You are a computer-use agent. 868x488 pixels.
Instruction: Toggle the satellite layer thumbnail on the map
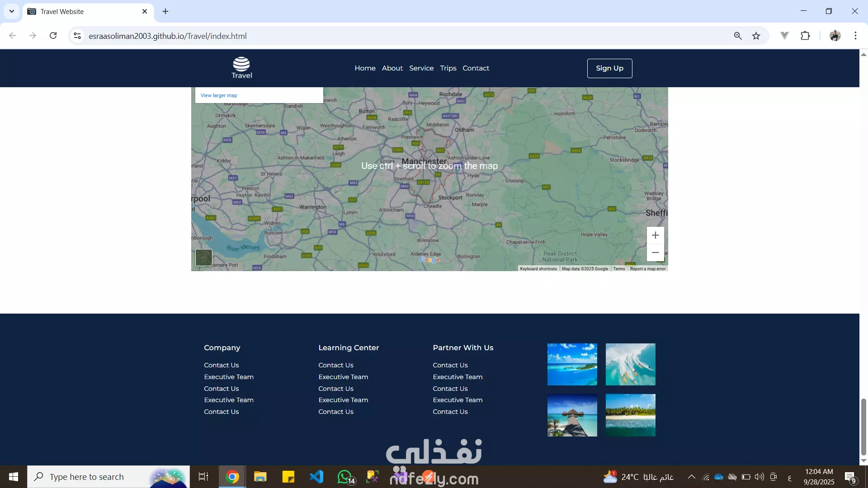click(x=204, y=258)
